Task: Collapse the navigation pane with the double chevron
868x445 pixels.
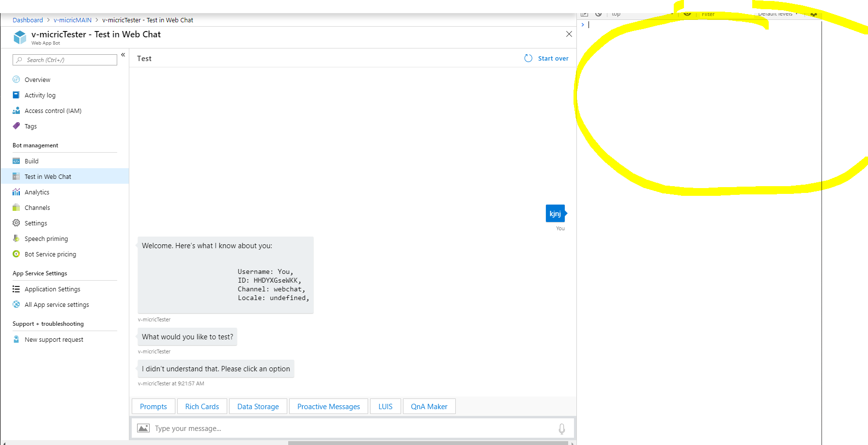Action: [x=124, y=55]
